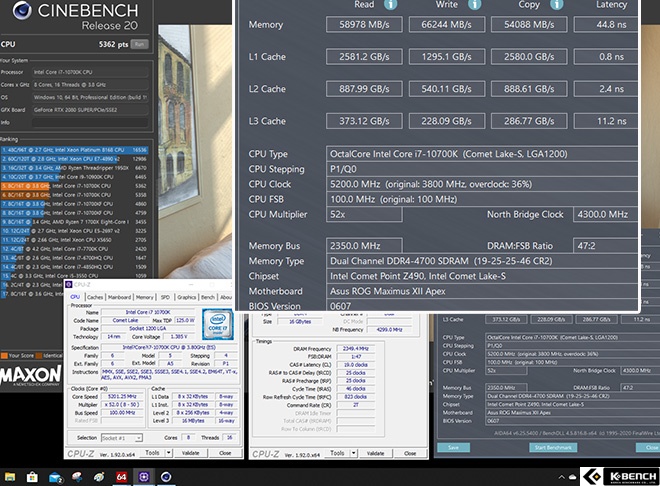Switch to the SPD tab in CPU-Z

pyautogui.click(x=165, y=297)
